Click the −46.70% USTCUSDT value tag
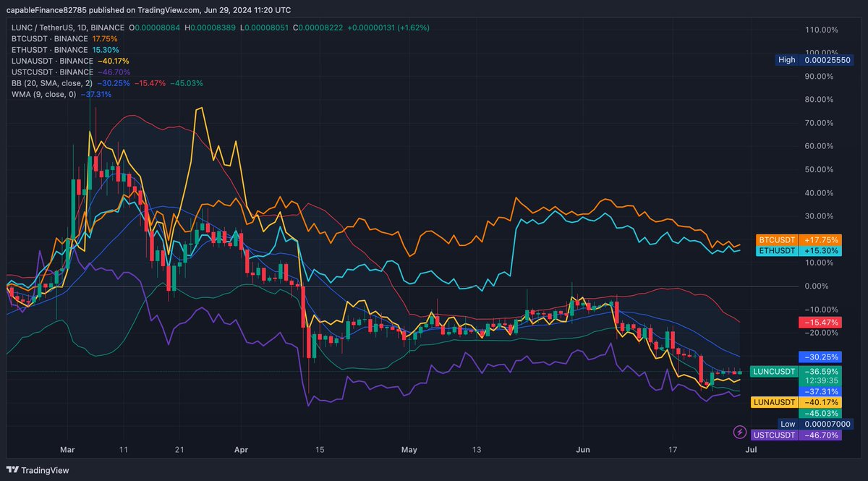Image resolution: width=868 pixels, height=481 pixels. pos(820,435)
